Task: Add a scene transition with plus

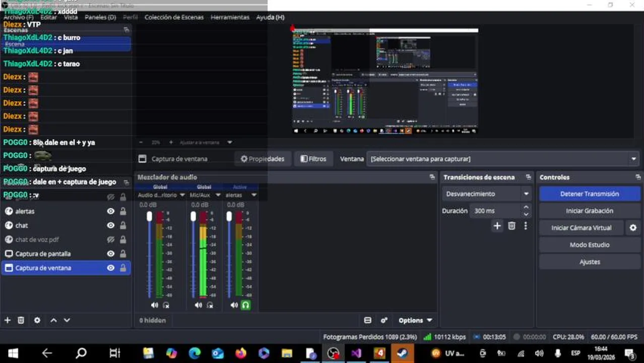Action: 497,226
